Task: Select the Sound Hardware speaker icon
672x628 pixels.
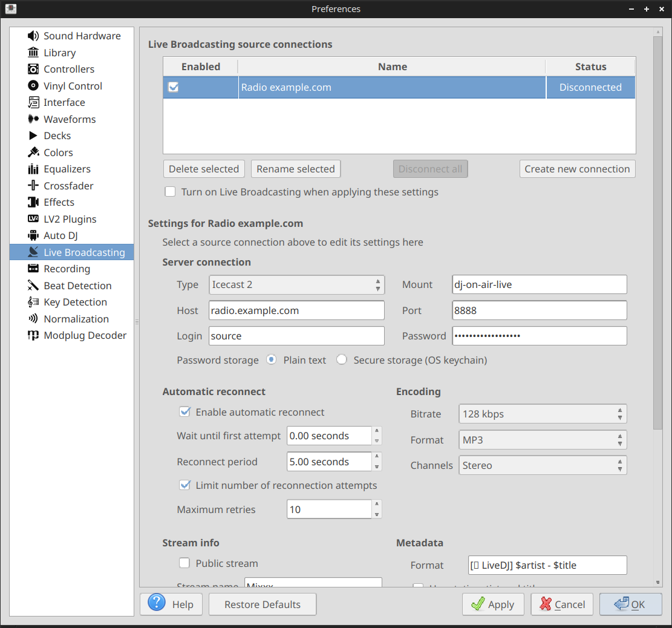Action: pos(33,36)
